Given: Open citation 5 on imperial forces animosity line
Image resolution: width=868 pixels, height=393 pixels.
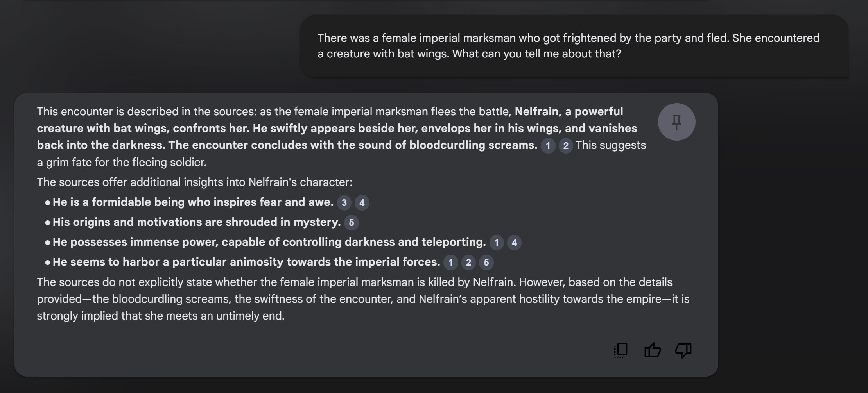Looking at the screenshot, I should (x=486, y=262).
